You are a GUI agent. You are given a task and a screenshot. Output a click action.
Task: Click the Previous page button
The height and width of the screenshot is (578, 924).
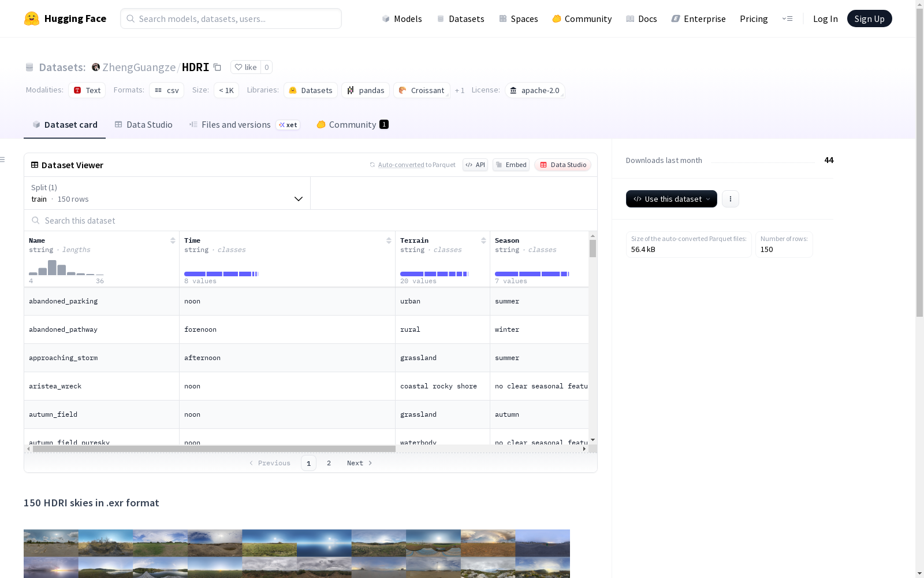pyautogui.click(x=270, y=463)
